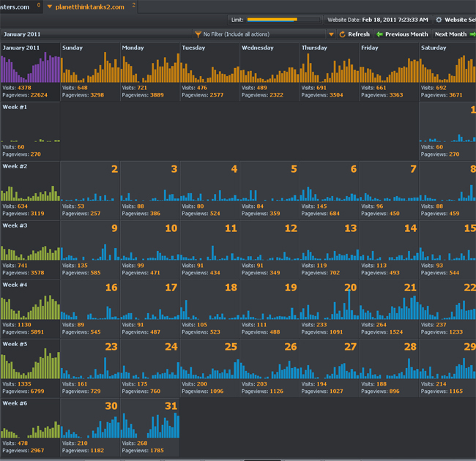Select the Week #2 summary cell

30,190
